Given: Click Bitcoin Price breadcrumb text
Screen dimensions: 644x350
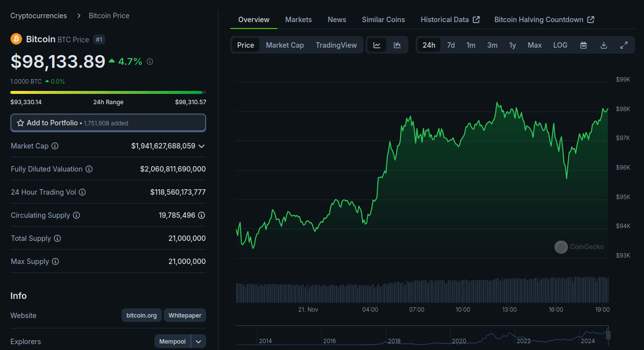Looking at the screenshot, I should point(109,16).
